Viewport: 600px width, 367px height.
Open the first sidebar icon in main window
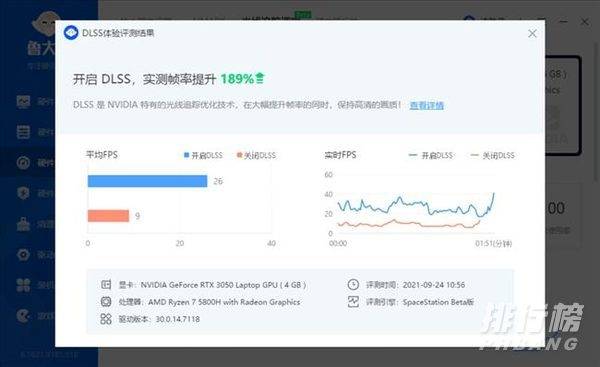23,101
